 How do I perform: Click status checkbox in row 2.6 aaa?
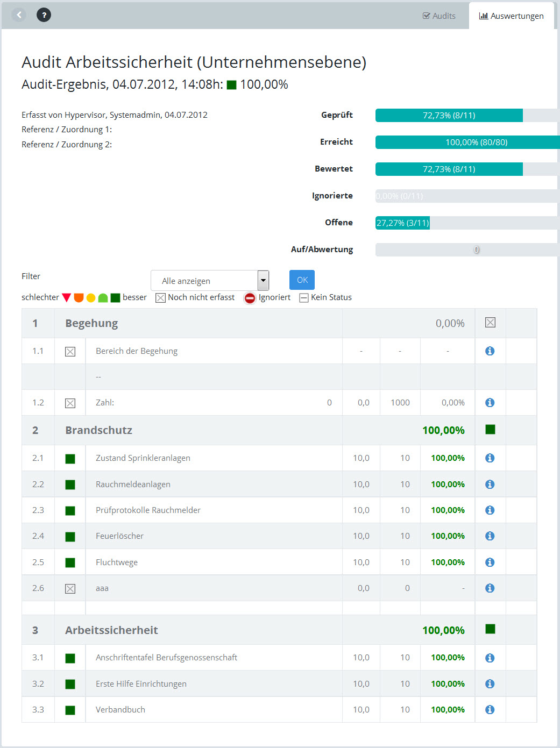click(x=70, y=589)
